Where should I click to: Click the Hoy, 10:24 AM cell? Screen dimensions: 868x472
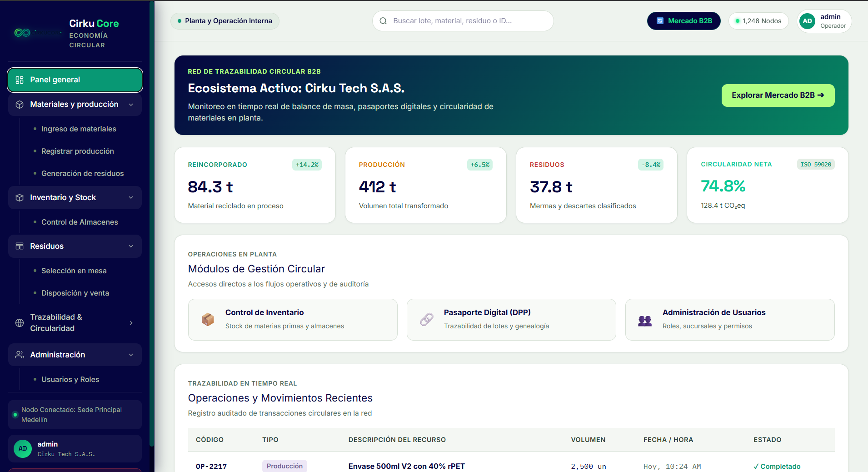tap(672, 467)
